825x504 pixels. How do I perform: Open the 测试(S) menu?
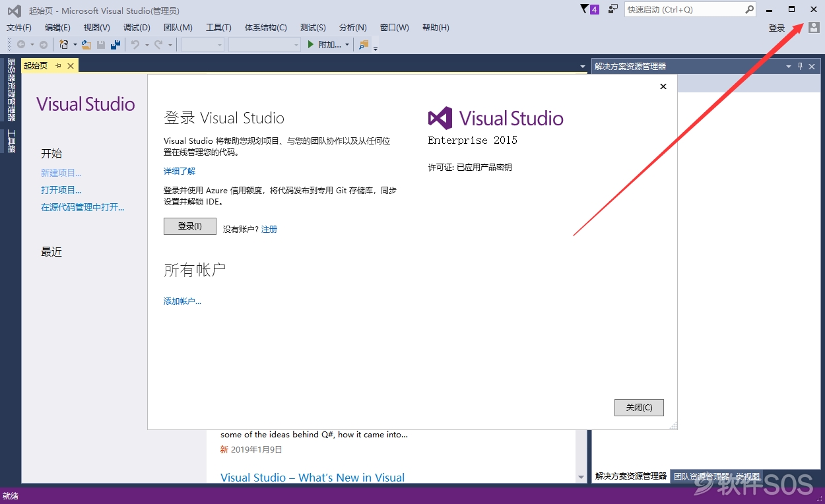click(x=313, y=28)
